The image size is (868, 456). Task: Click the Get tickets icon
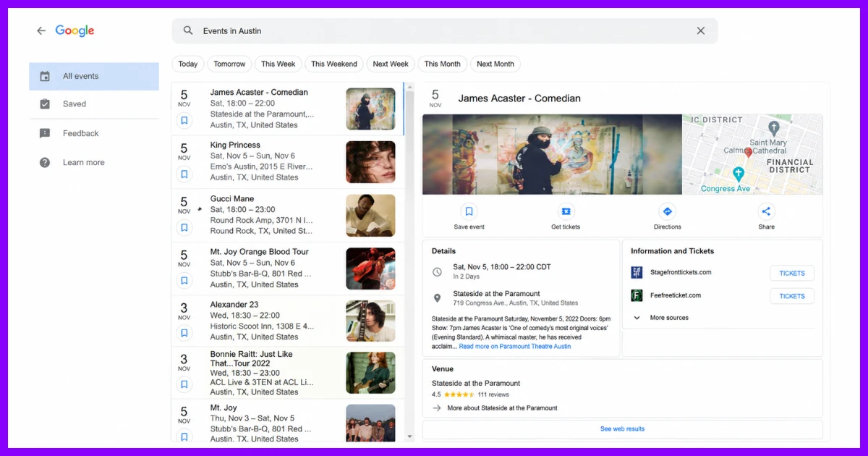(x=566, y=211)
